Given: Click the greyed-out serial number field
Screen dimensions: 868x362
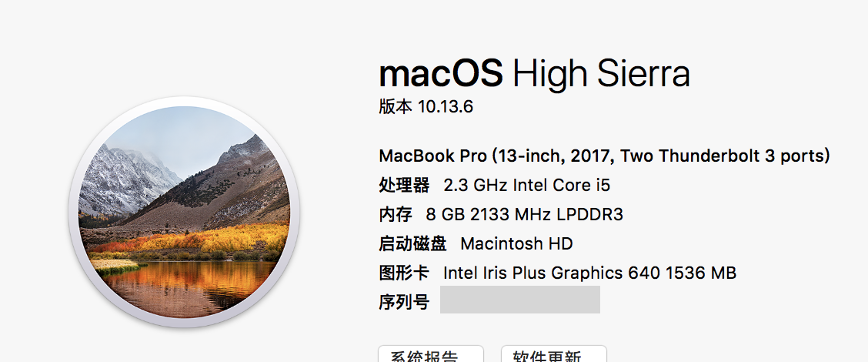Looking at the screenshot, I should (x=519, y=300).
